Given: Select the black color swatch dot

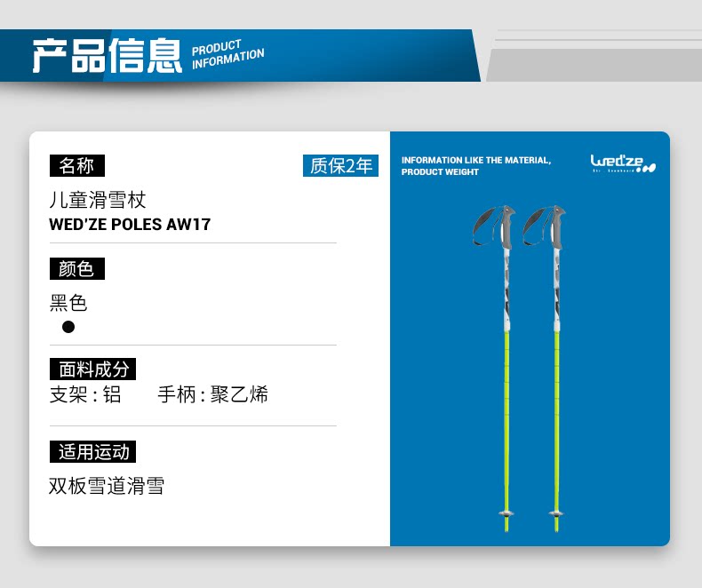Looking at the screenshot, I should click(68, 327).
